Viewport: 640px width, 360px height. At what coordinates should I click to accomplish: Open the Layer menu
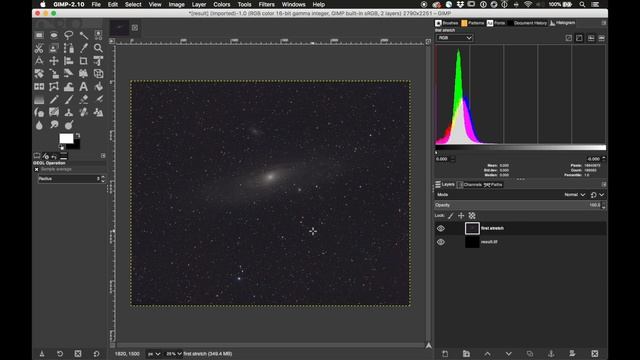click(199, 4)
